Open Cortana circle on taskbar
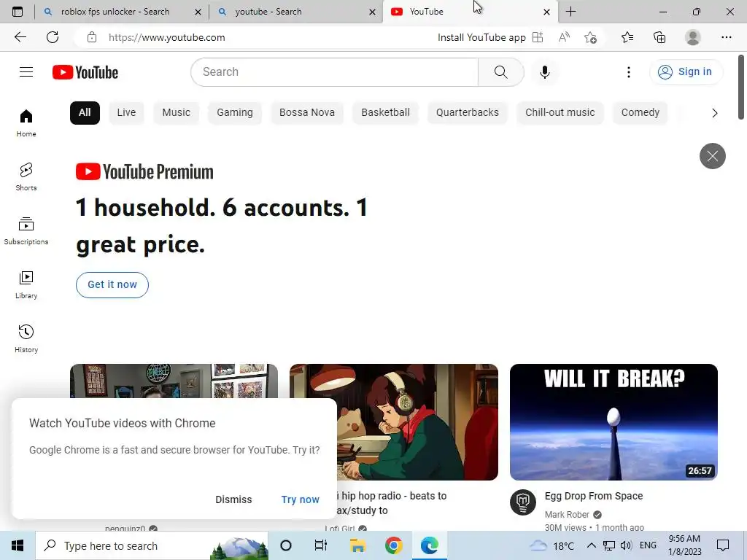The image size is (747, 560). click(285, 545)
